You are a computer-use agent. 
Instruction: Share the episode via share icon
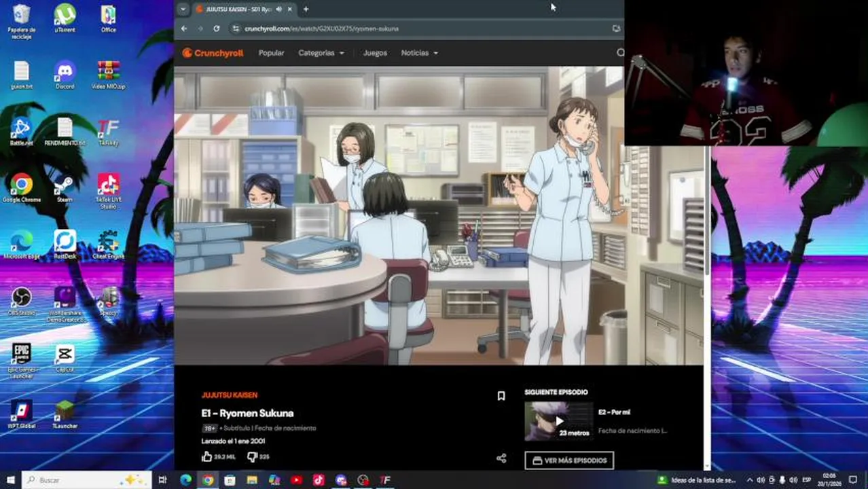(501, 458)
